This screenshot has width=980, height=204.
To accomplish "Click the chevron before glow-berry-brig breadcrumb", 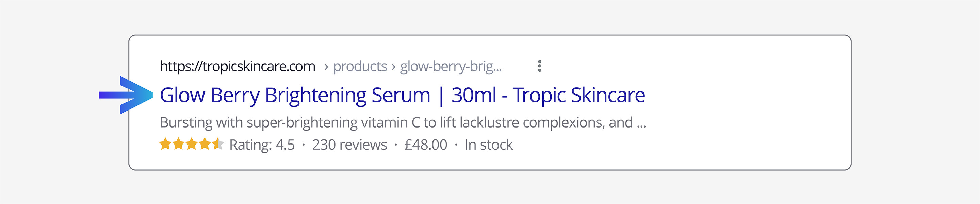I will pos(393,67).
